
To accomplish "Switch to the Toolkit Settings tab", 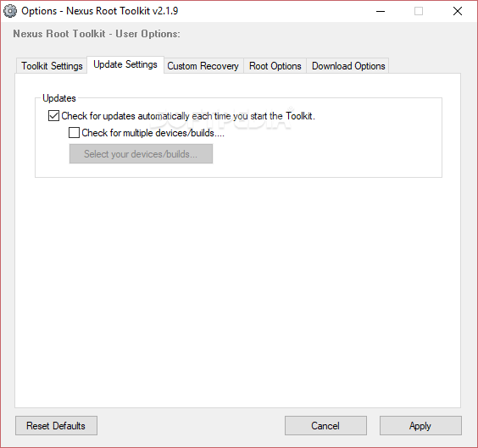I will 52,66.
